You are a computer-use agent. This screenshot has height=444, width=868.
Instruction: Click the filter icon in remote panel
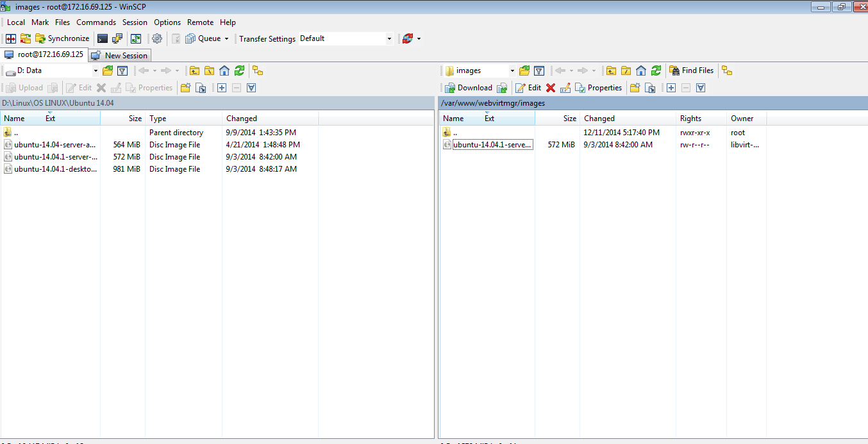539,70
